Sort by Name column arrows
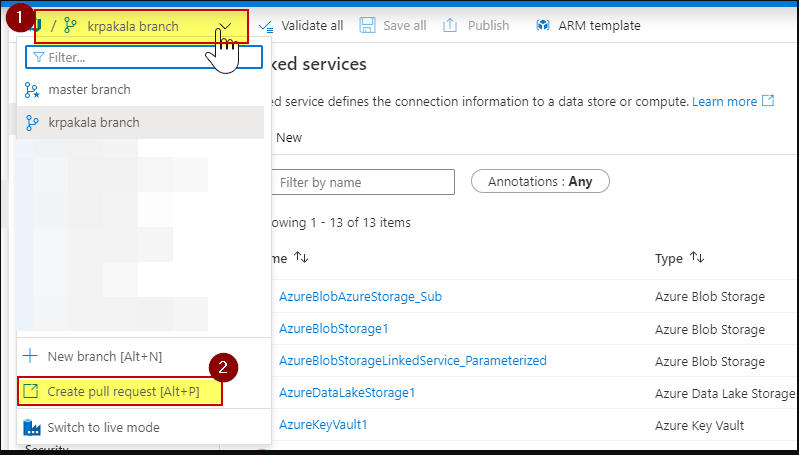Viewport: 799px width, 455px height. (x=301, y=258)
